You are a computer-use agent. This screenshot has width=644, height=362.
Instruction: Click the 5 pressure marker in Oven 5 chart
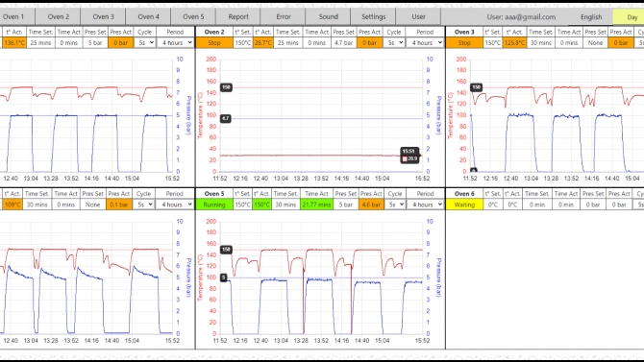coord(223,278)
